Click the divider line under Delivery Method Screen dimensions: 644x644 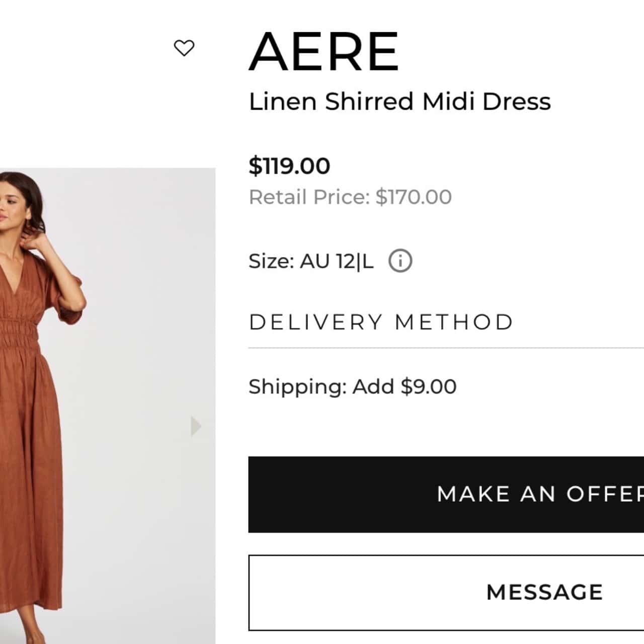446,348
